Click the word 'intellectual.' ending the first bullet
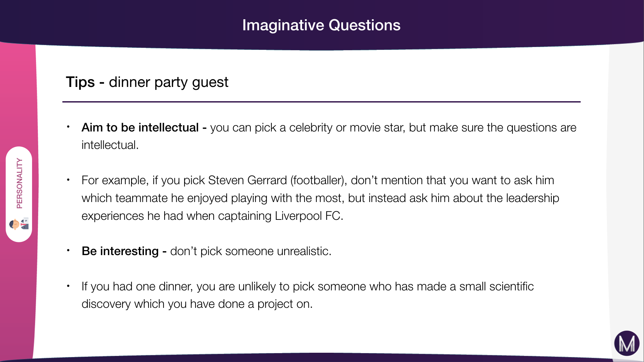The height and width of the screenshot is (362, 644). pyautogui.click(x=110, y=145)
